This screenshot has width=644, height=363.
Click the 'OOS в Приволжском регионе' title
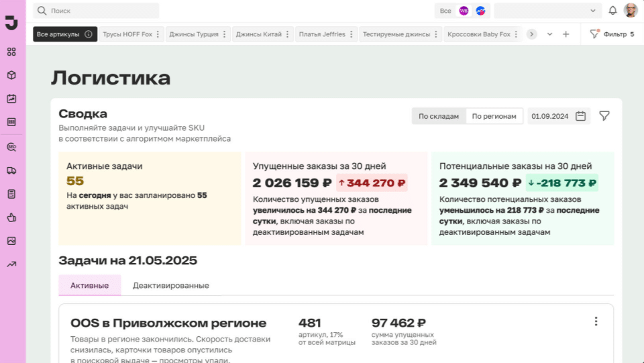coord(168,323)
